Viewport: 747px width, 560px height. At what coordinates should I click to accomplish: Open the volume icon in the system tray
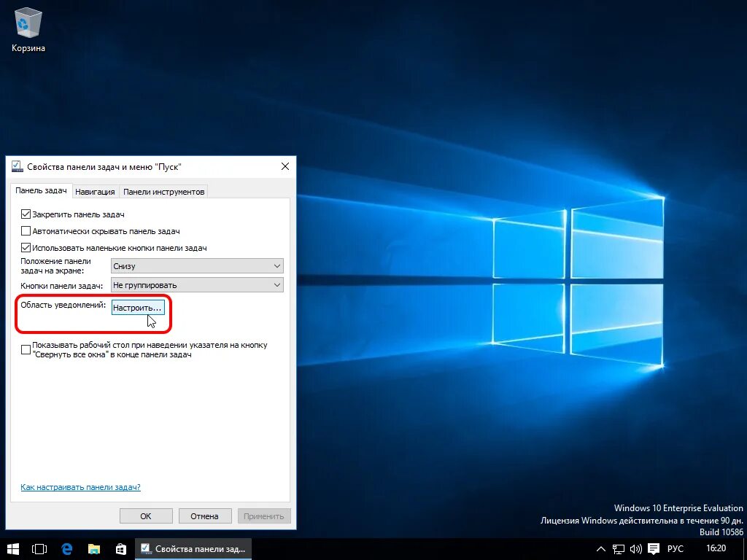tap(637, 549)
